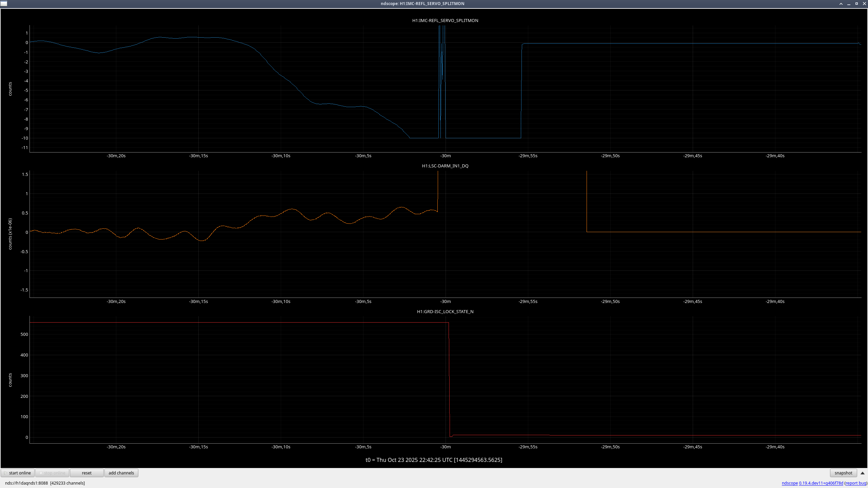
Task: Open the ndscope hyperlink
Action: pyautogui.click(x=789, y=483)
